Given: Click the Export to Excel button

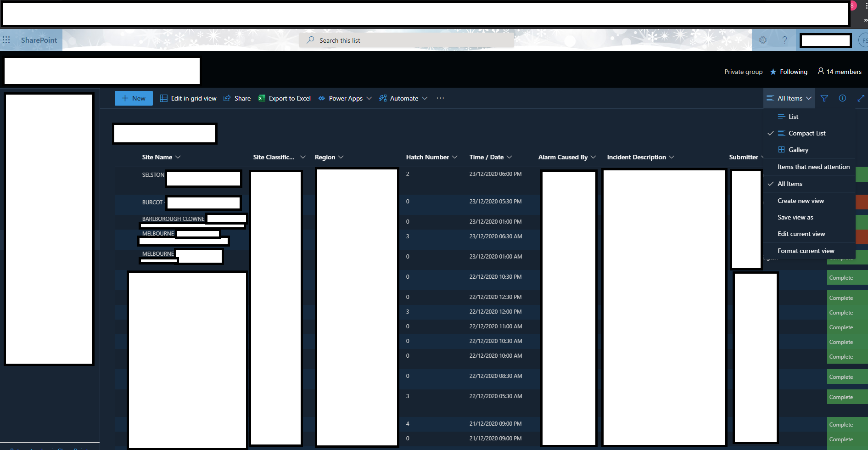Looking at the screenshot, I should click(285, 98).
